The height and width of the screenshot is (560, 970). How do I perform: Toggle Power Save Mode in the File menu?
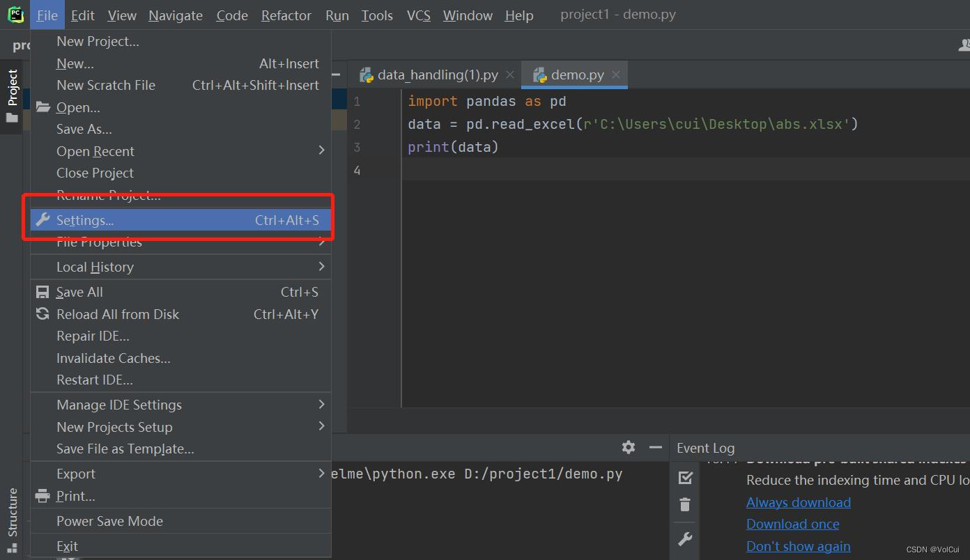180,521
